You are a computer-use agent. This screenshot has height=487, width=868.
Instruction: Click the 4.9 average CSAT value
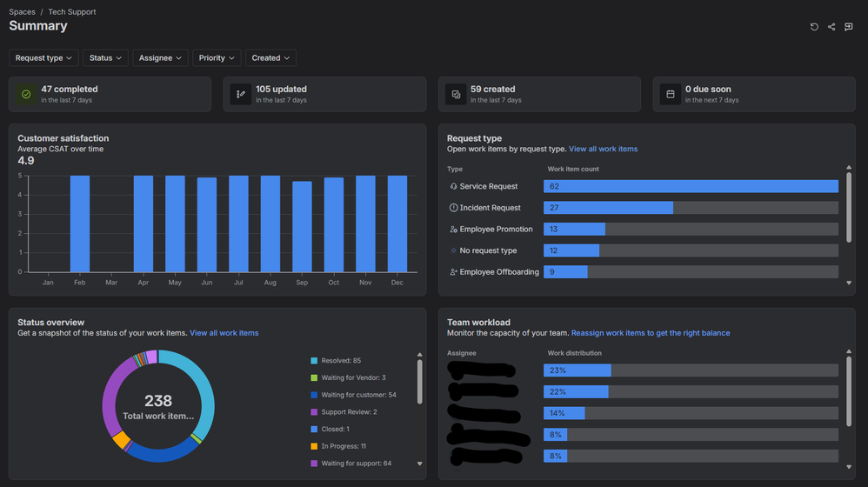26,161
